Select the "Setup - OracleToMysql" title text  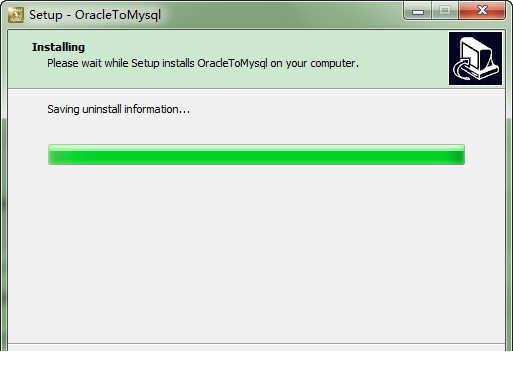tap(95, 15)
